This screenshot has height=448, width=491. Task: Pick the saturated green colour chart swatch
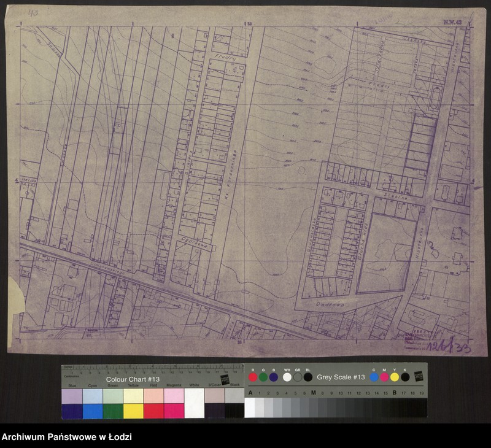pos(112,411)
